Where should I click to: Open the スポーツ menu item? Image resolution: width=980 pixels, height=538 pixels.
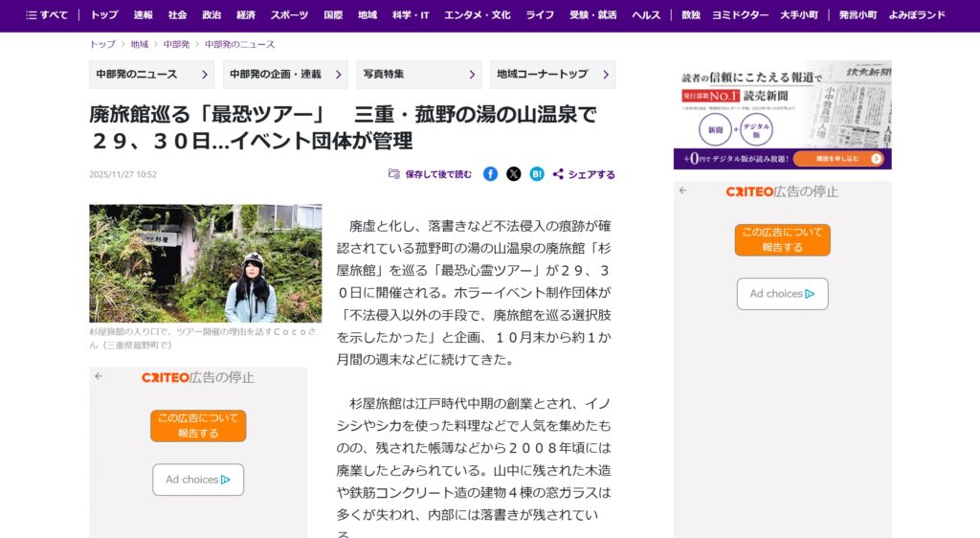[x=289, y=15]
